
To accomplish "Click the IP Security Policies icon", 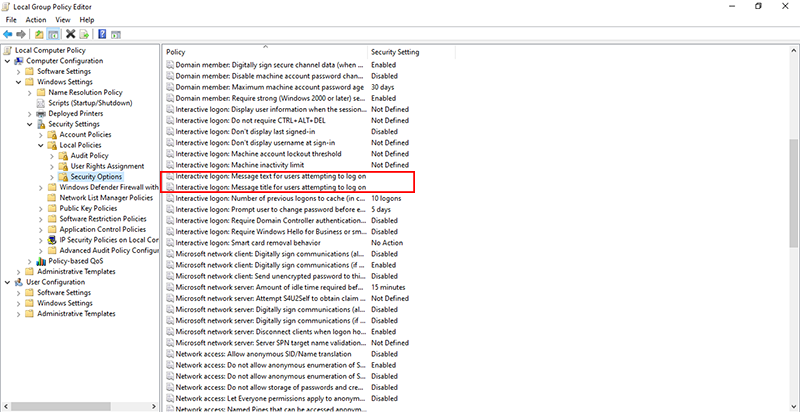I will click(x=52, y=240).
